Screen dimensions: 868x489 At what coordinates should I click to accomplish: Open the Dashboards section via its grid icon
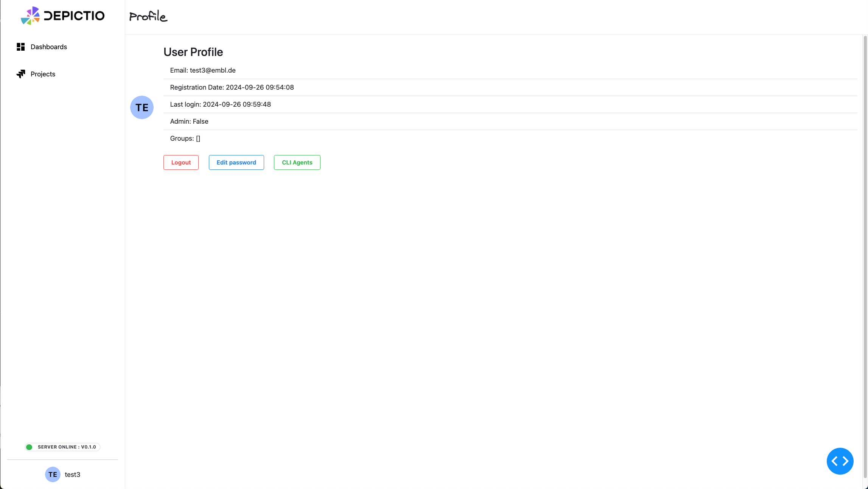click(21, 47)
